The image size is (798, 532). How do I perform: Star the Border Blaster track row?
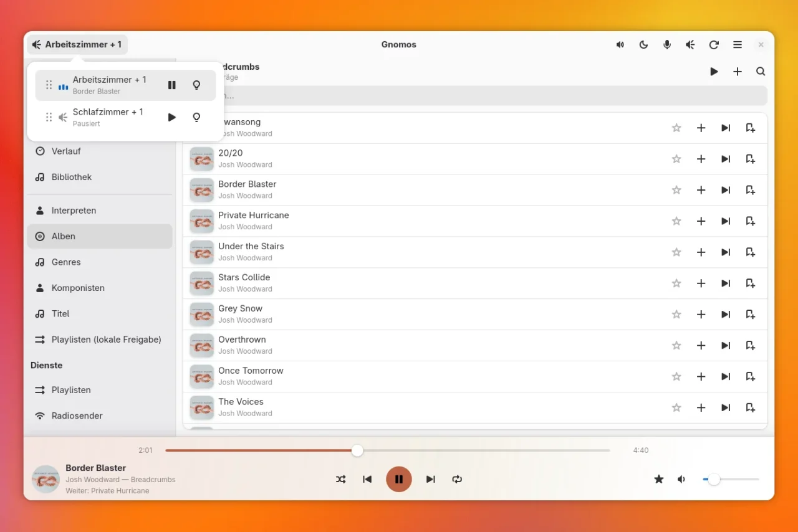676,190
